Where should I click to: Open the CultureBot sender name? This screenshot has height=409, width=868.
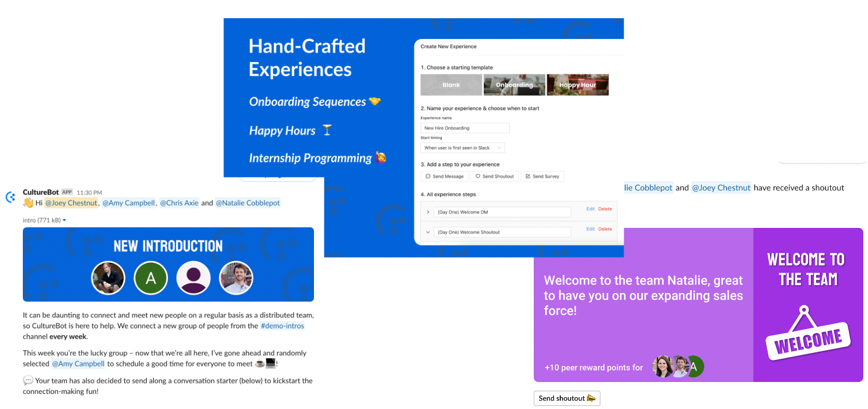tap(41, 192)
